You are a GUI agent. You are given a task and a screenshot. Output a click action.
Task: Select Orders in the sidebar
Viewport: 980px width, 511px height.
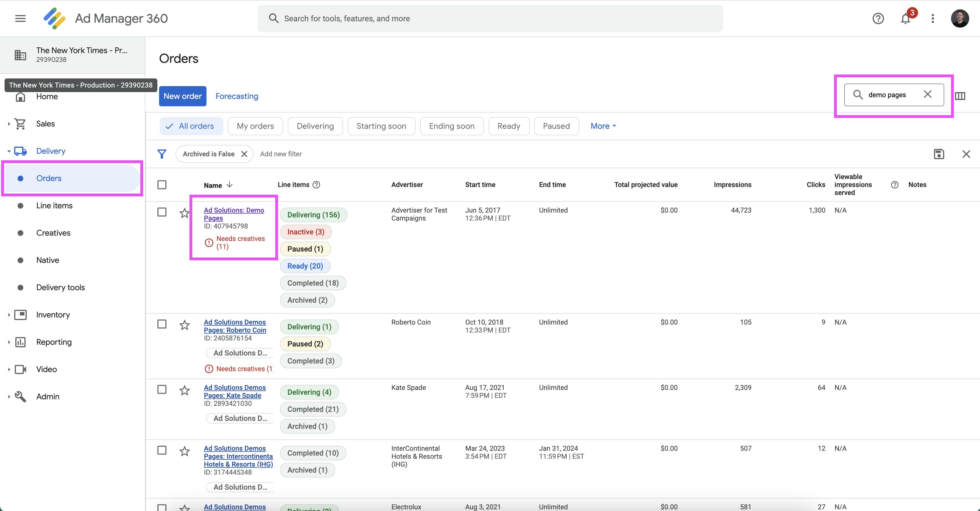point(72,178)
